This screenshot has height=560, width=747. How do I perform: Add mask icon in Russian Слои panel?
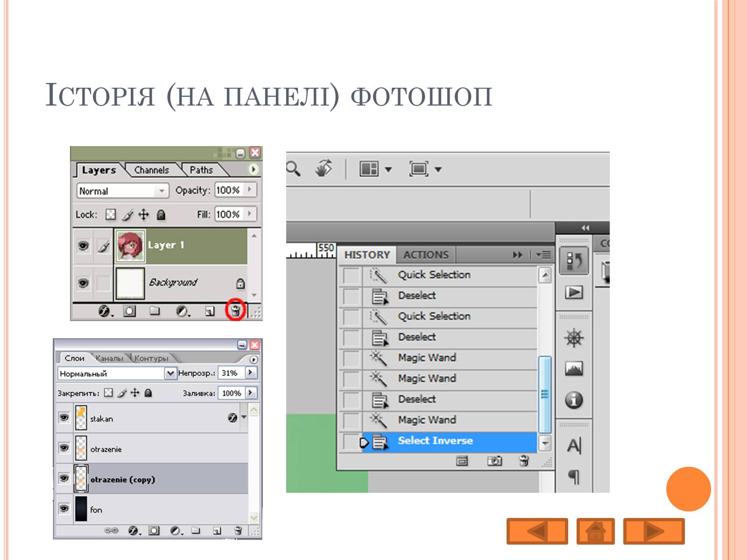coord(154,531)
